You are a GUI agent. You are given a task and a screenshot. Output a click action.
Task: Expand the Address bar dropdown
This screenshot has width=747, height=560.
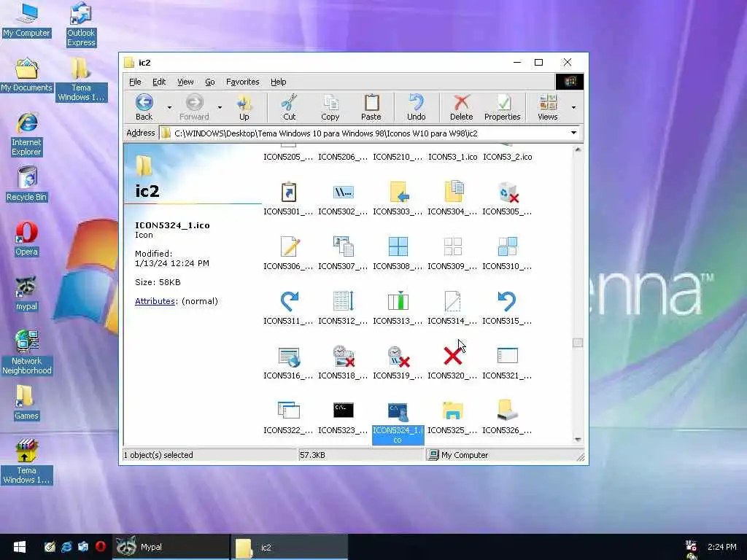click(x=573, y=133)
